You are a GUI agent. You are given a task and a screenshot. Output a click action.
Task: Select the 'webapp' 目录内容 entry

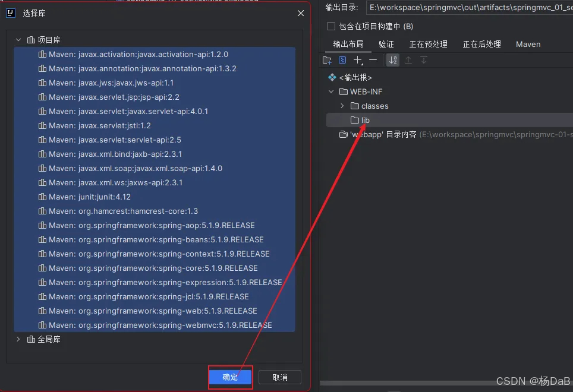pyautogui.click(x=383, y=134)
